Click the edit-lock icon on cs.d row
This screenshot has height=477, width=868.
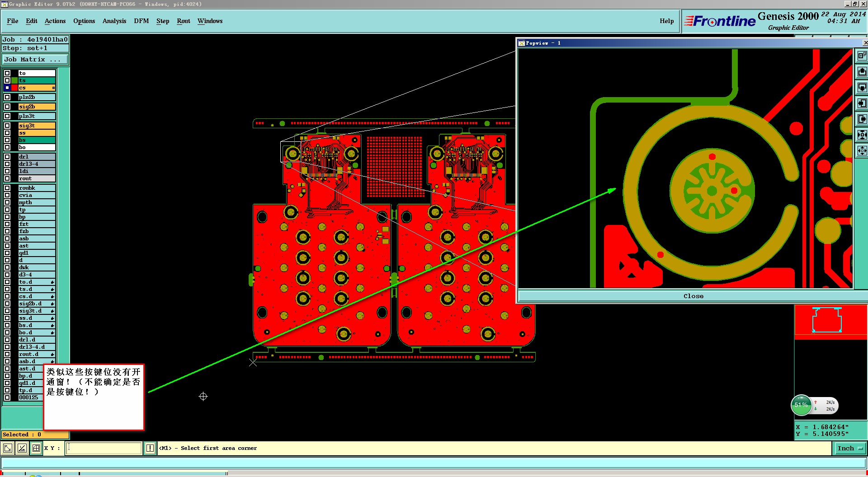[52, 297]
